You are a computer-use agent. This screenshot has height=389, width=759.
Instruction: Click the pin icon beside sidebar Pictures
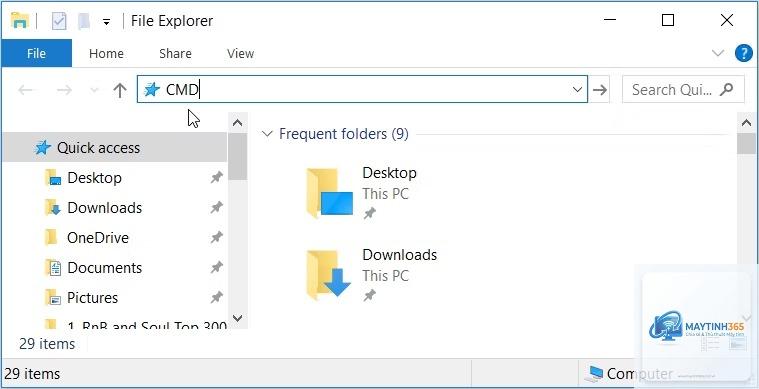pos(216,298)
